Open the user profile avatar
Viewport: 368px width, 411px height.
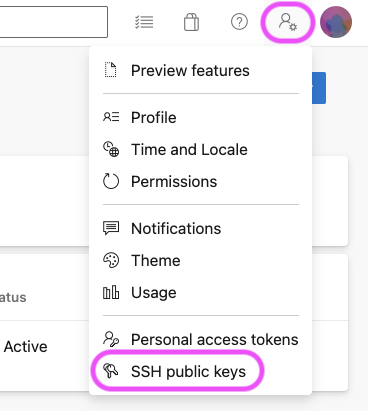click(x=336, y=22)
